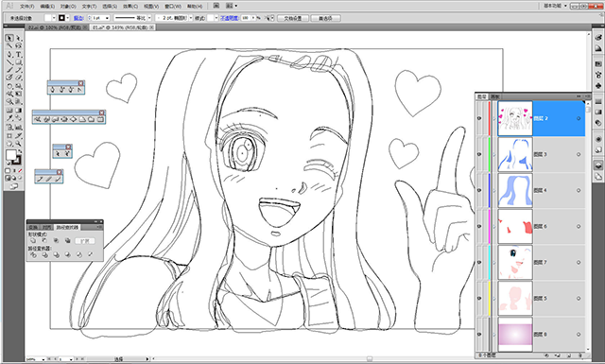Switch to the 02.ai document tab
The height and width of the screenshot is (364, 605).
coord(58,27)
